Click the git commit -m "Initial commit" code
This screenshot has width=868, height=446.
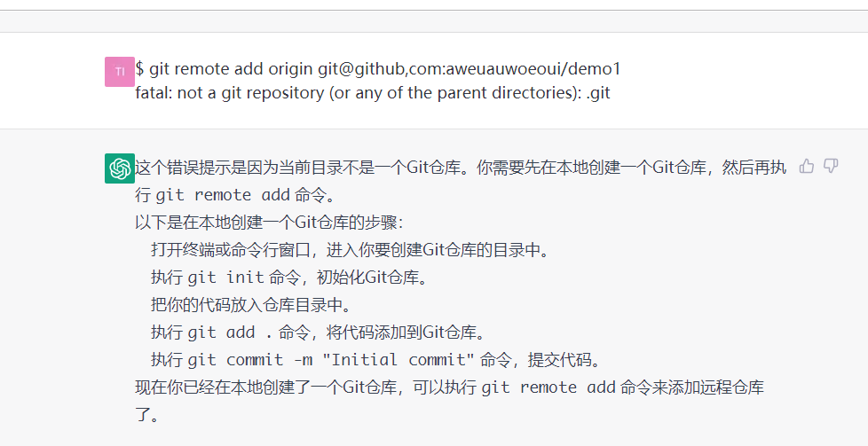tap(331, 360)
